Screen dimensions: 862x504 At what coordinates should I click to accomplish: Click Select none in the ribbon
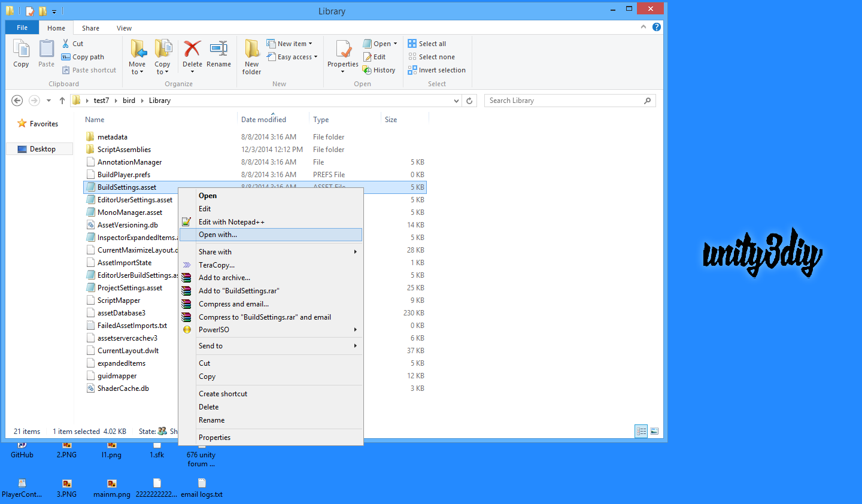(431, 57)
